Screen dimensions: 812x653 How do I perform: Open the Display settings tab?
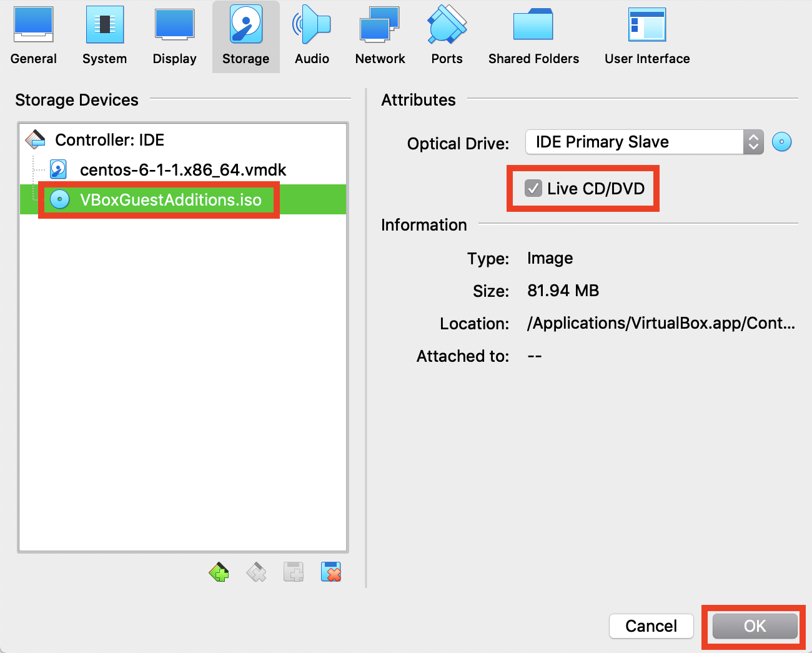point(175,36)
